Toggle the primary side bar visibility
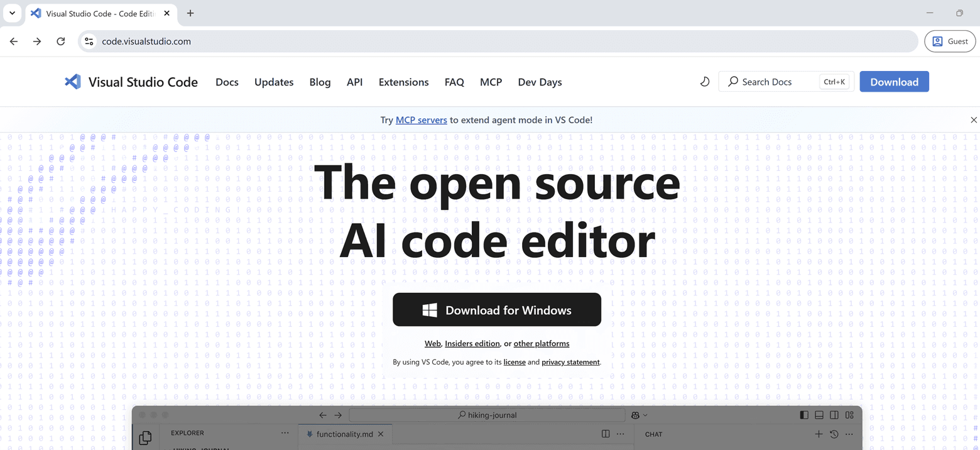The height and width of the screenshot is (450, 980). tap(804, 415)
